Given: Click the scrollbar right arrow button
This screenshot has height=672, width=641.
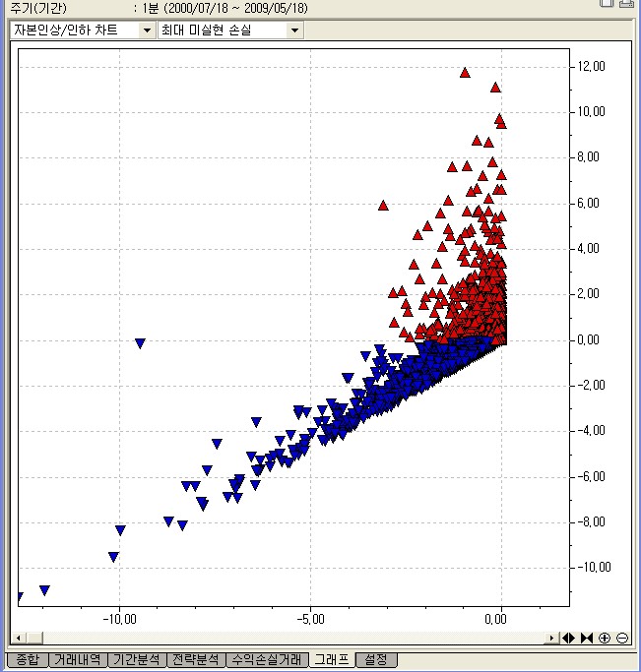Looking at the screenshot, I should click(x=551, y=639).
